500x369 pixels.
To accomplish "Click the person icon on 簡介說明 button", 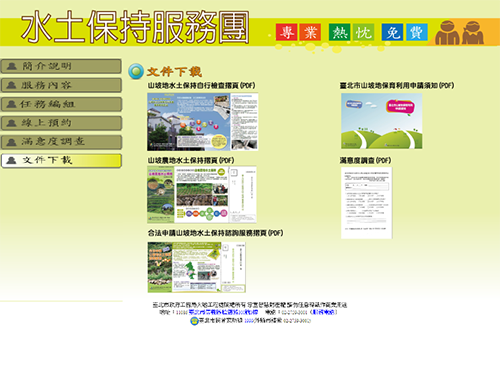I will (x=12, y=66).
